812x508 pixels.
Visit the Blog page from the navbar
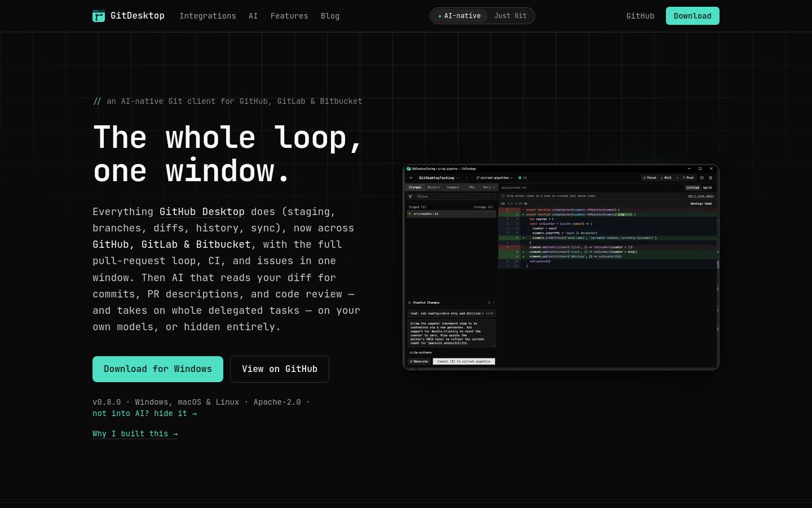pos(330,16)
